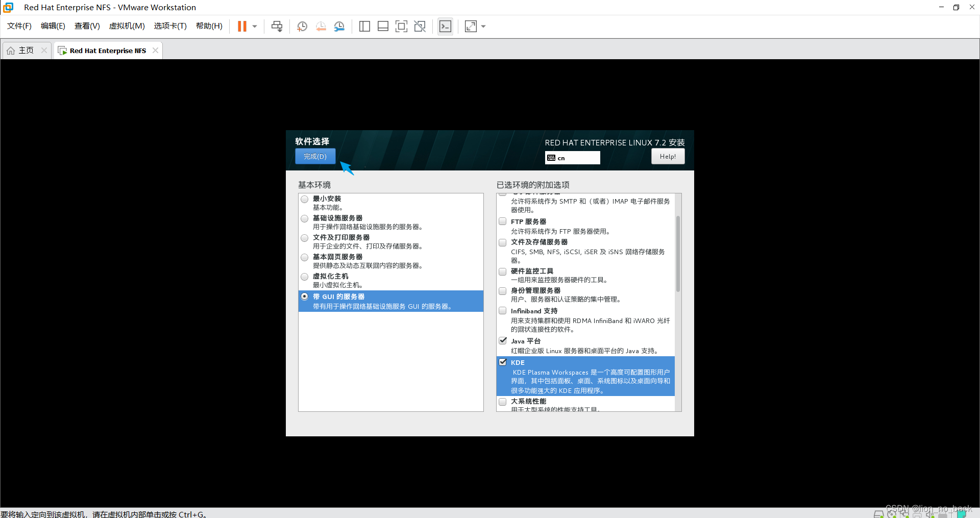This screenshot has height=518, width=980.
Task: Take a snapshot of this virtual machine
Action: click(302, 26)
